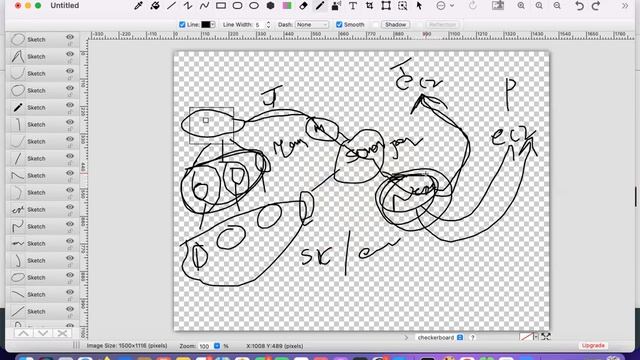This screenshot has height=360, width=640.
Task: Click the Zoom value input field
Action: 205,346
